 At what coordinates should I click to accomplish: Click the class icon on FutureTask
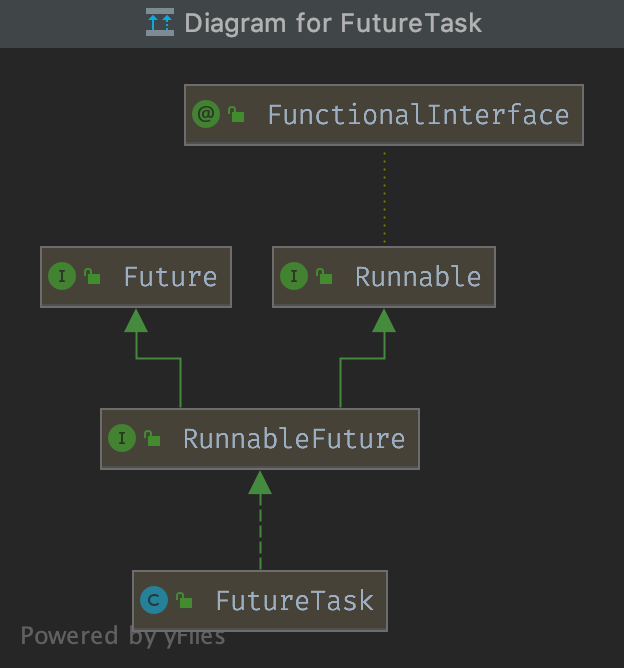coord(154,600)
